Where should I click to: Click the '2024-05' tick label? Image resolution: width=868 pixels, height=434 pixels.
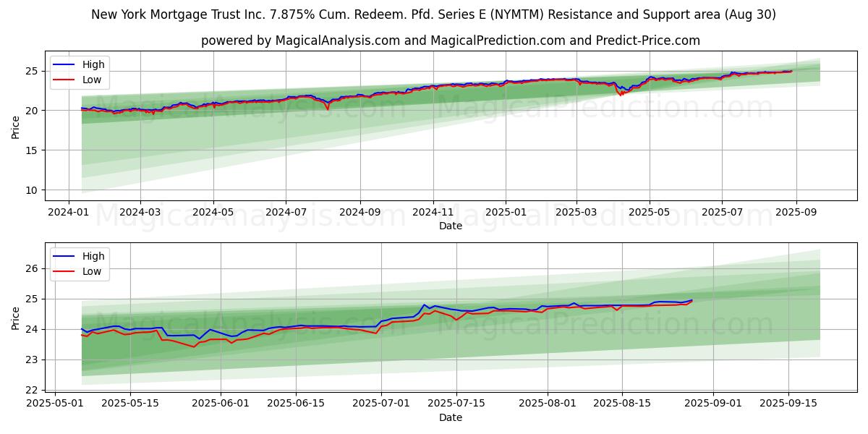pyautogui.click(x=213, y=212)
